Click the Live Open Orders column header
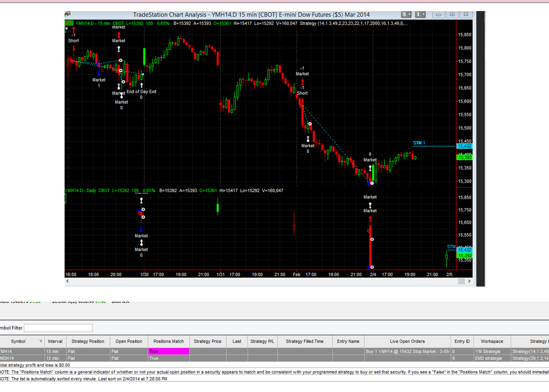549x392 pixels. [x=408, y=342]
